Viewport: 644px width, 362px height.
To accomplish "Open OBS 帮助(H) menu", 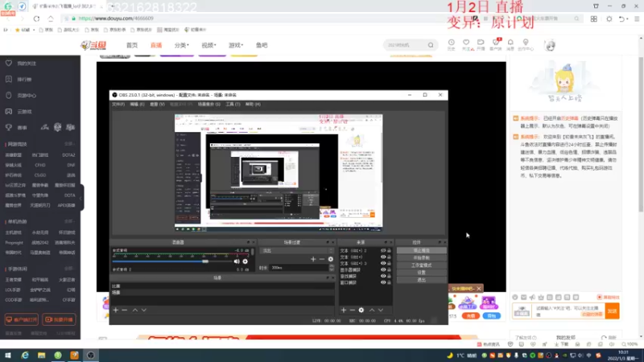I will [x=253, y=105].
